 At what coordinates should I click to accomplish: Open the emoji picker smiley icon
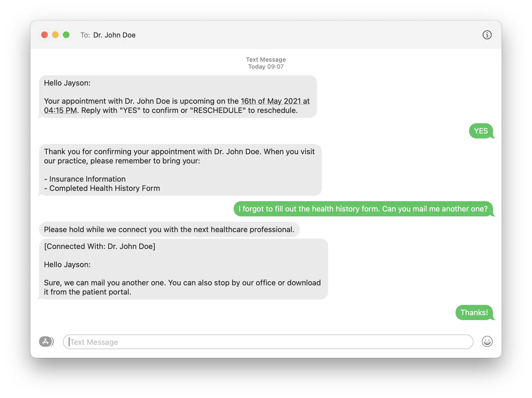487,342
